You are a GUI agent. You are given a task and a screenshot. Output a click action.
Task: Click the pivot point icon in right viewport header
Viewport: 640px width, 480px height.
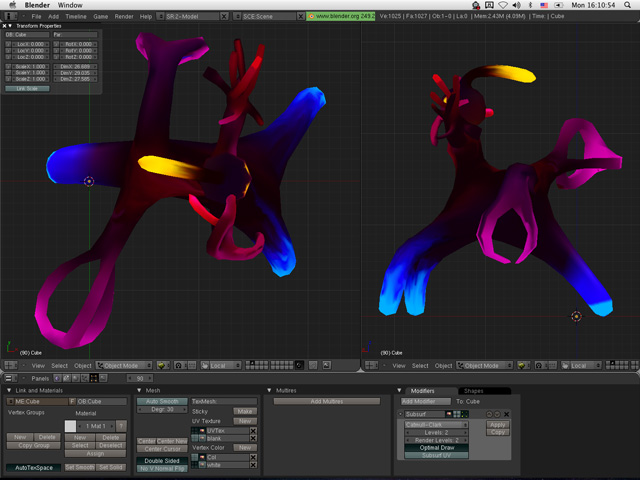(x=540, y=366)
